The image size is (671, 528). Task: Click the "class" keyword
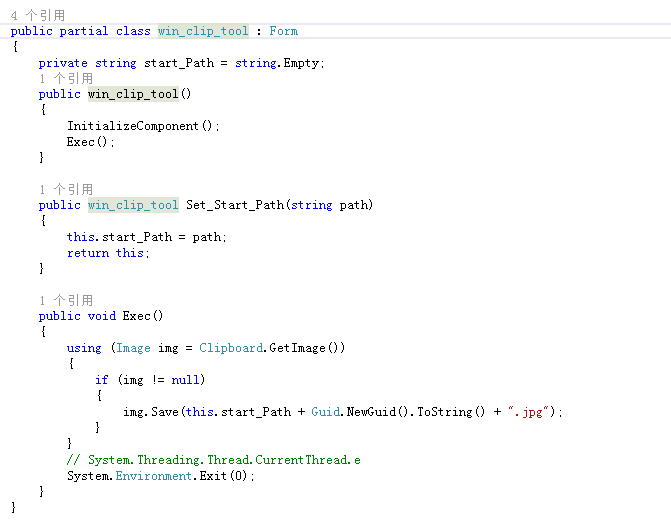[x=133, y=31]
